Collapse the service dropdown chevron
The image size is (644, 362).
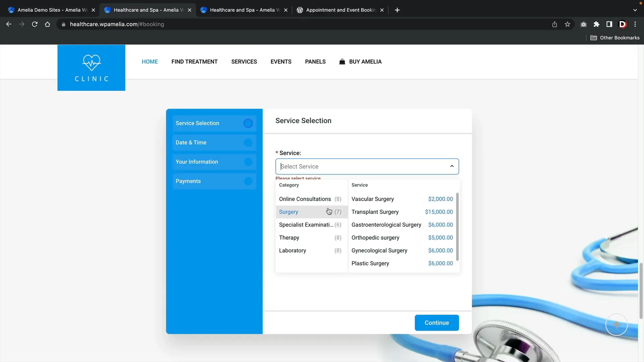click(x=452, y=166)
